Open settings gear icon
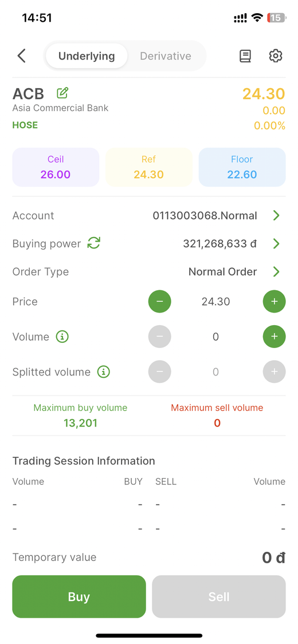 pos(276,56)
